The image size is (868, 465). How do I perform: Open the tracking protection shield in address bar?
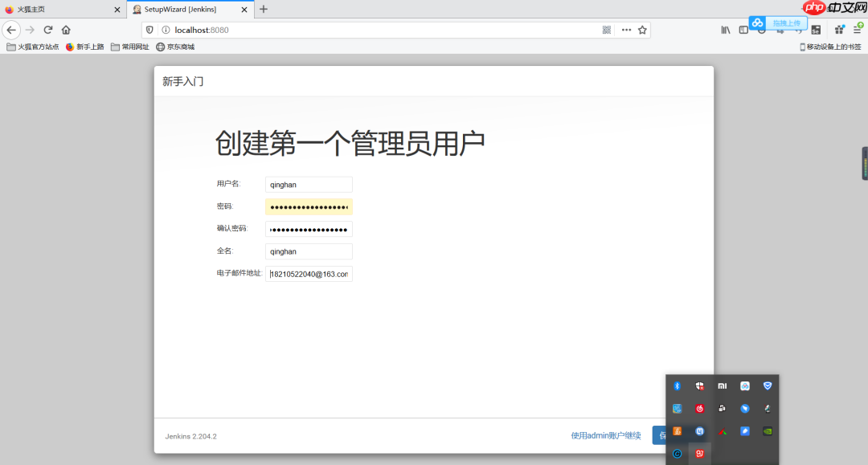click(x=149, y=29)
